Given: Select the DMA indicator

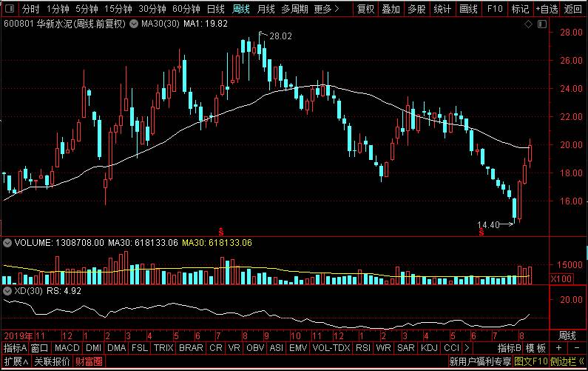Looking at the screenshot, I should [x=116, y=348].
